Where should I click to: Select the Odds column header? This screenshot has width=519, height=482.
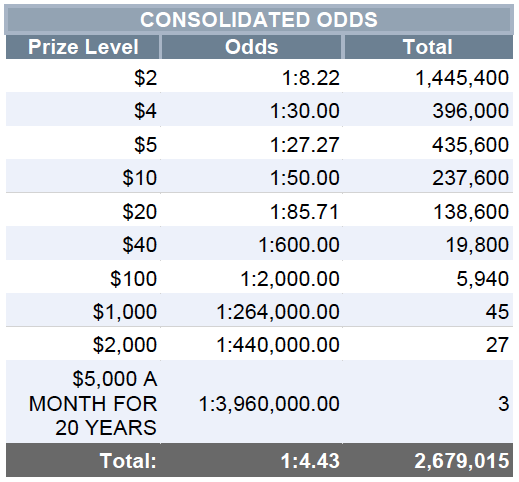click(x=252, y=47)
